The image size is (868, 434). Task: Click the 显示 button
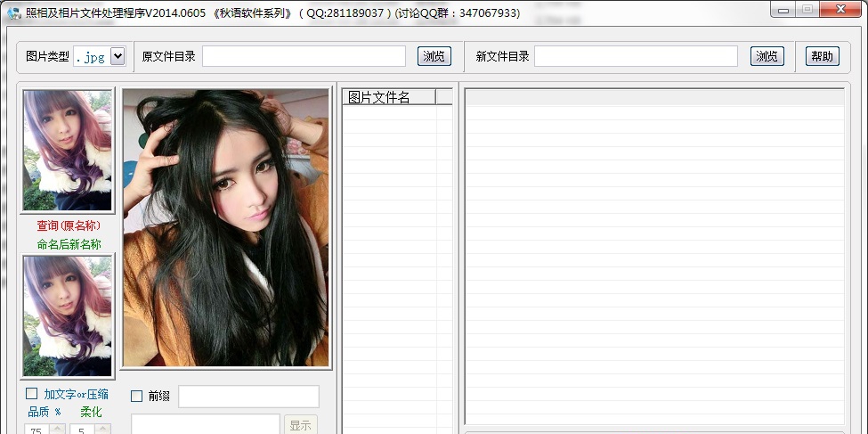(x=301, y=425)
